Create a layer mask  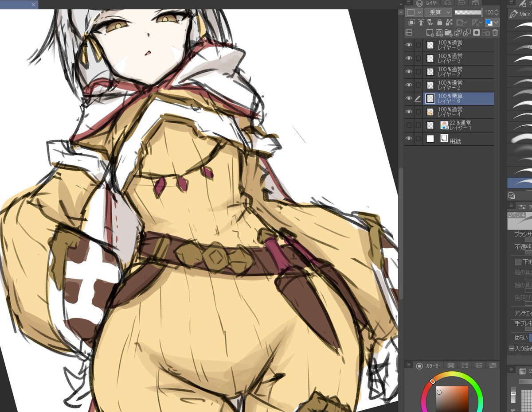[x=476, y=32]
